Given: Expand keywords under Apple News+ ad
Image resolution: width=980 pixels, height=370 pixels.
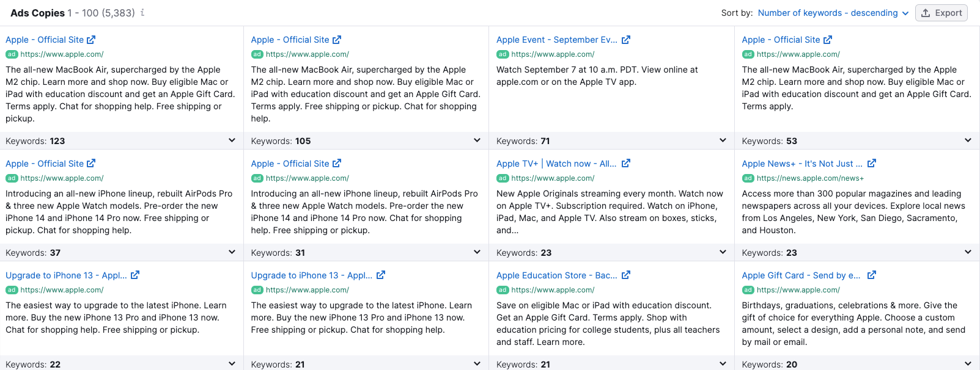Looking at the screenshot, I should pyautogui.click(x=968, y=252).
